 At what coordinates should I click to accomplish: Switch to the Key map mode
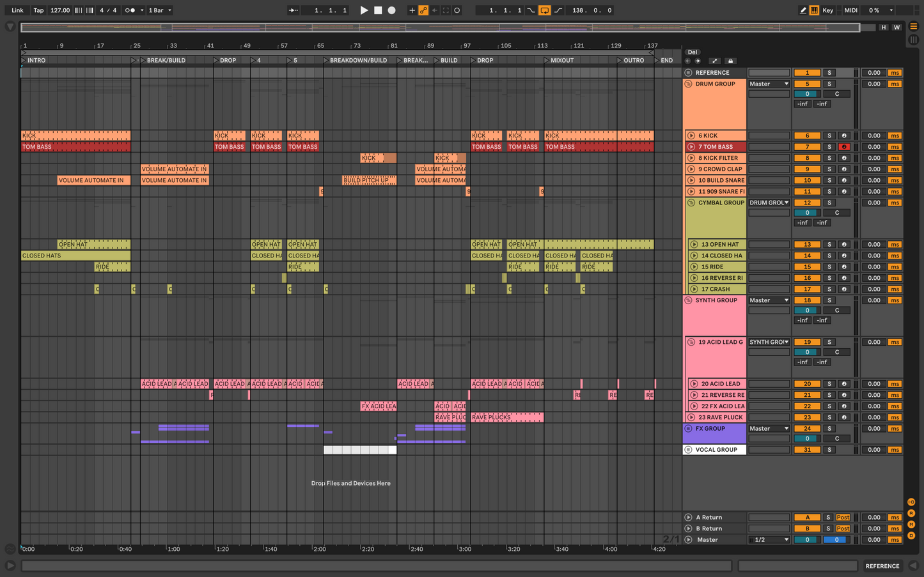pos(827,10)
